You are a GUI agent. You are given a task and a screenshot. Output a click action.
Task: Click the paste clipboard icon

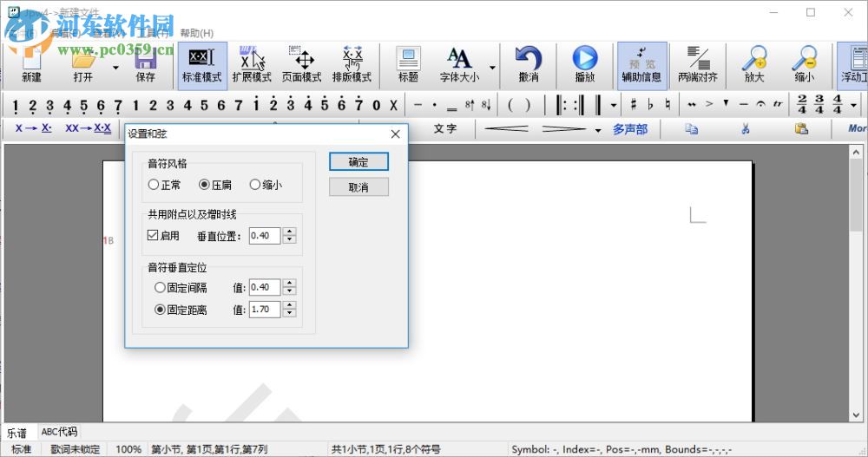tap(801, 129)
